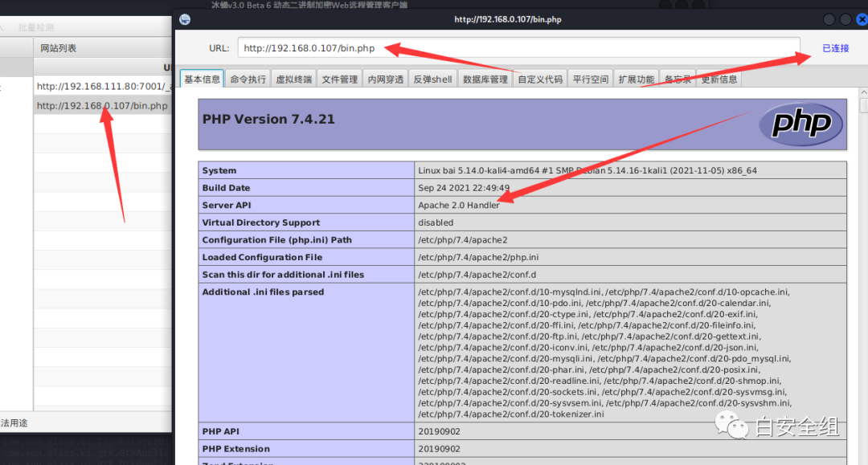Viewport: 868px width, 465px height.
Task: Click the /etc/php/7.4/apache2/php.ini value
Action: point(478,257)
